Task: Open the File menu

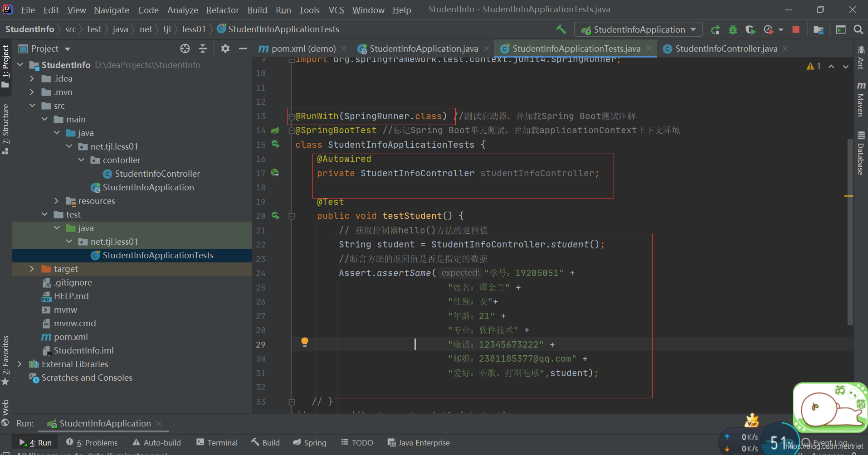Action: (28, 10)
